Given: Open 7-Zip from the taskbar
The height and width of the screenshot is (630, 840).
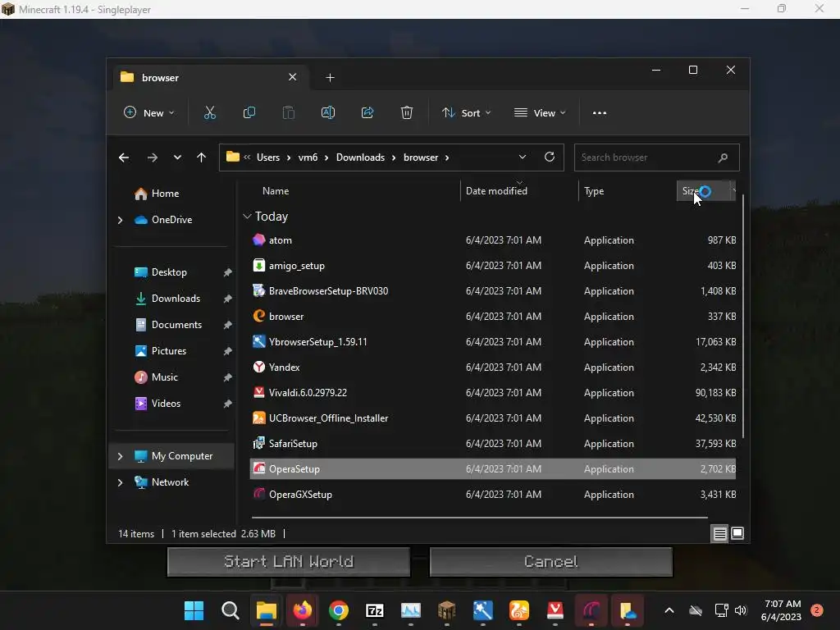Looking at the screenshot, I should [x=374, y=610].
